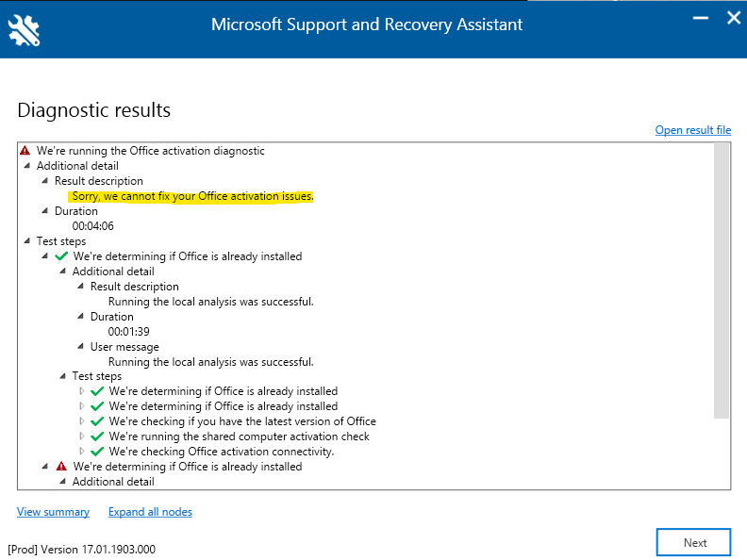
Task: Click the Expand all nodes link
Action: 150,512
